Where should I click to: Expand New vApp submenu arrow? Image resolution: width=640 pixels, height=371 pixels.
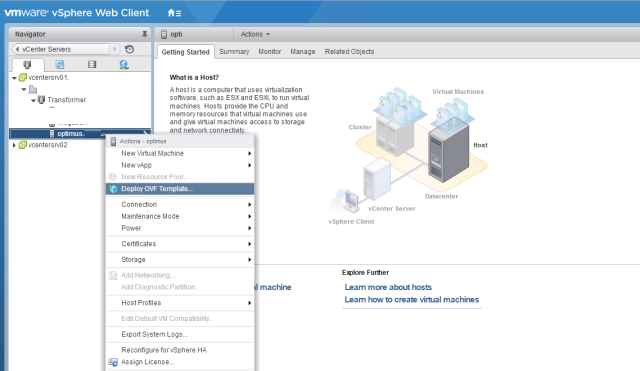point(249,165)
